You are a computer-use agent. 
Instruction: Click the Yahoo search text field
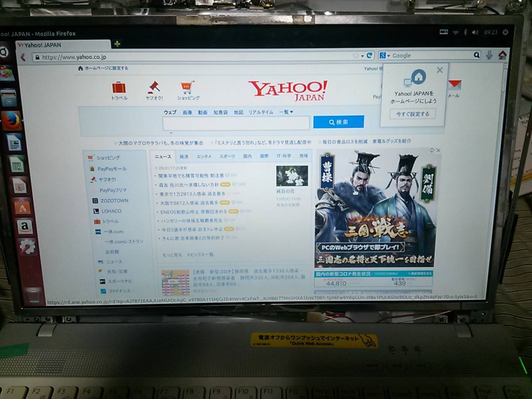coord(236,123)
